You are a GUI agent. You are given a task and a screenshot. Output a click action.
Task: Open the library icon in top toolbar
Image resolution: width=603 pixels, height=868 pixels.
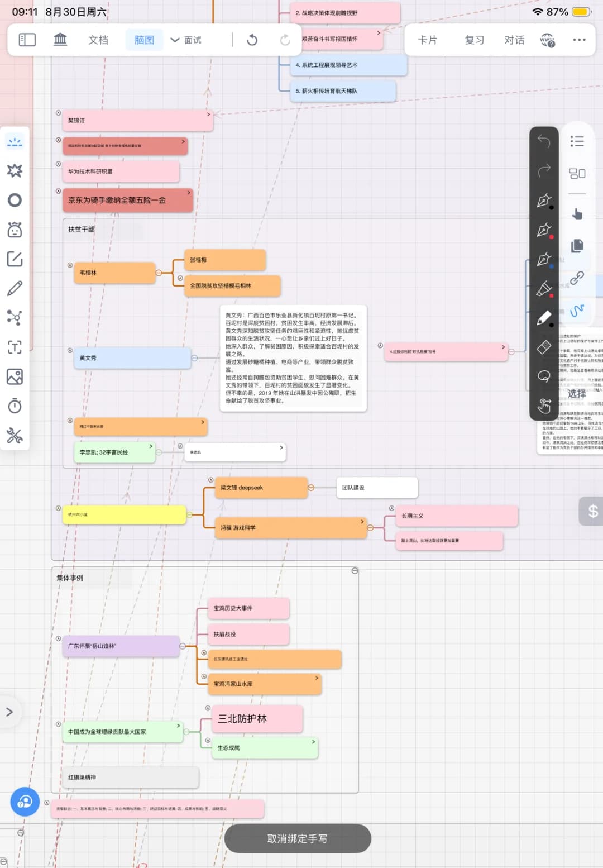point(60,40)
